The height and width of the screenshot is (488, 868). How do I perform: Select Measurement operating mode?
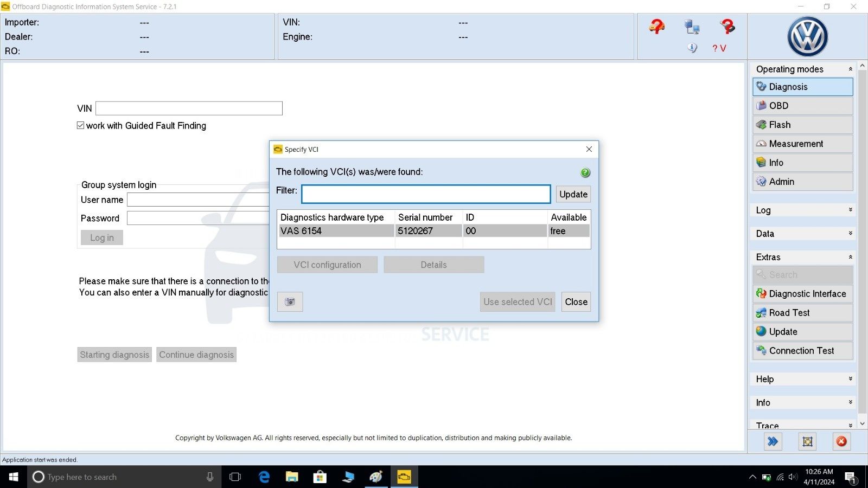[x=803, y=144]
